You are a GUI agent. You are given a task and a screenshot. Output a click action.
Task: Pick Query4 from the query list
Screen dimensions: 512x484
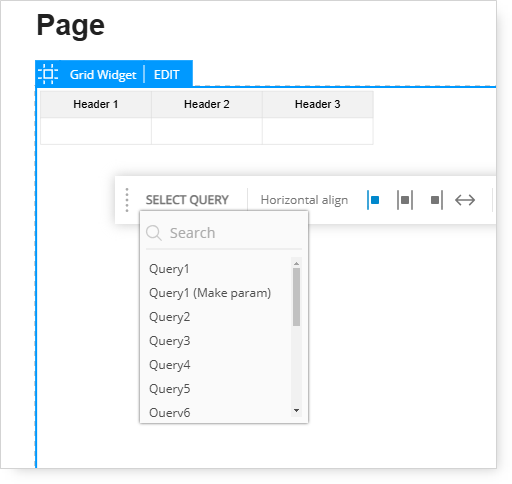click(x=169, y=365)
